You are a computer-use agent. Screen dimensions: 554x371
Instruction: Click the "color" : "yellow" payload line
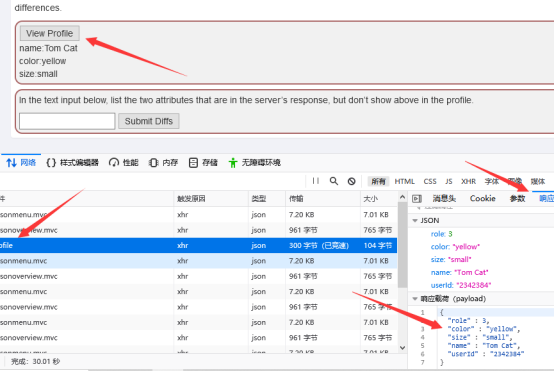pyautogui.click(x=484, y=329)
